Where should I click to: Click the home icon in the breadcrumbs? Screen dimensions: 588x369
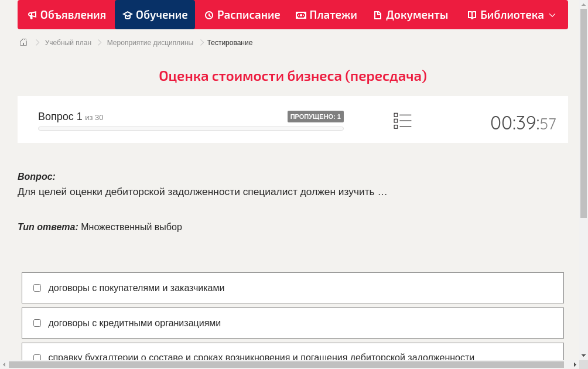point(23,42)
